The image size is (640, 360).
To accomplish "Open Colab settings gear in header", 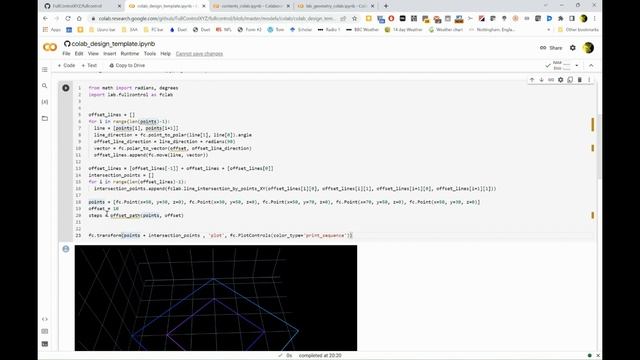I will (573, 48).
